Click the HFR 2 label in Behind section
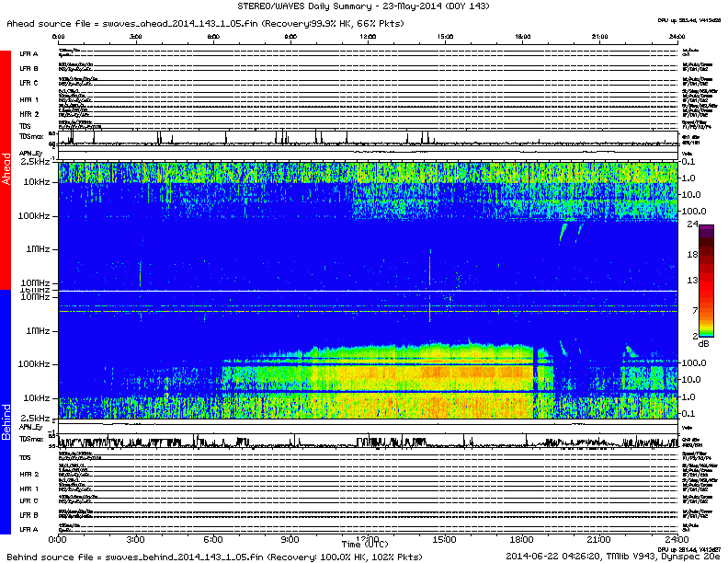 [x=28, y=475]
